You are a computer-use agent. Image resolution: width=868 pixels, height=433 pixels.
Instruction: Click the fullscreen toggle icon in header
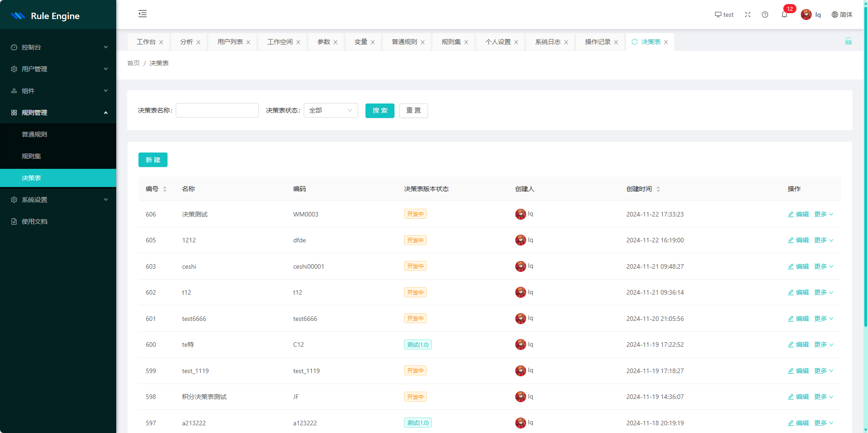coord(747,15)
